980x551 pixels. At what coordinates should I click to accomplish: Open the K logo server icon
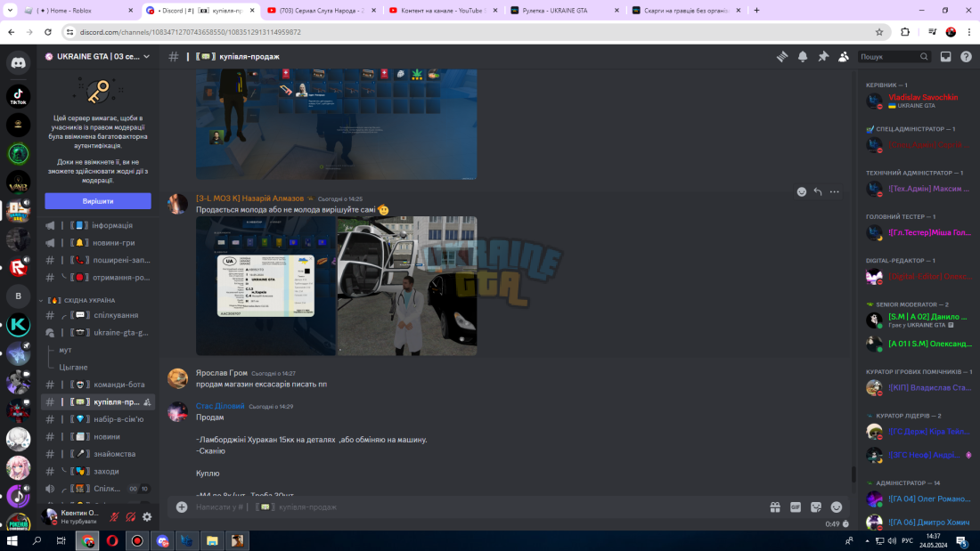(18, 325)
